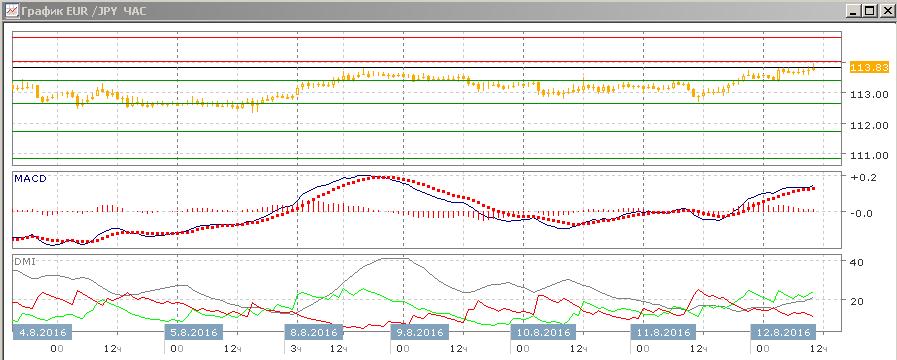
Task: Select the 113.83 current price label
Action: click(x=870, y=68)
